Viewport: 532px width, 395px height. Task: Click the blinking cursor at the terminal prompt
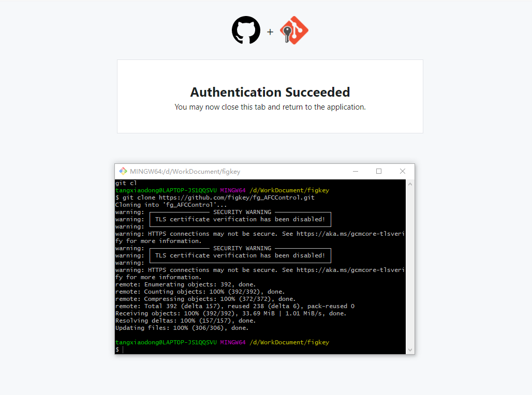(x=122, y=349)
